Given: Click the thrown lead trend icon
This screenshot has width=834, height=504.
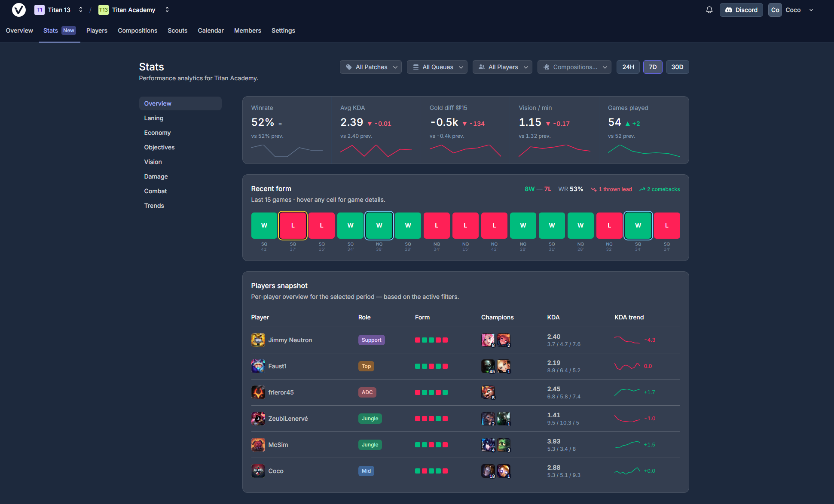Looking at the screenshot, I should point(593,189).
